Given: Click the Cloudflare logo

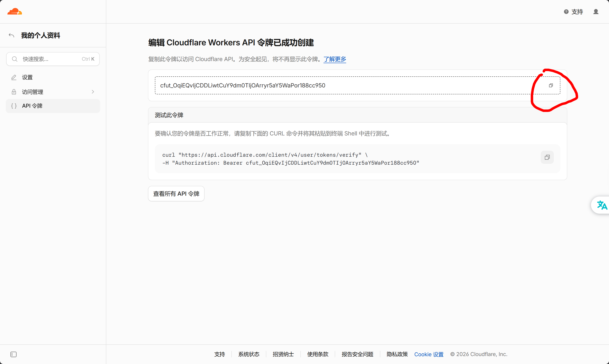Looking at the screenshot, I should (15, 11).
